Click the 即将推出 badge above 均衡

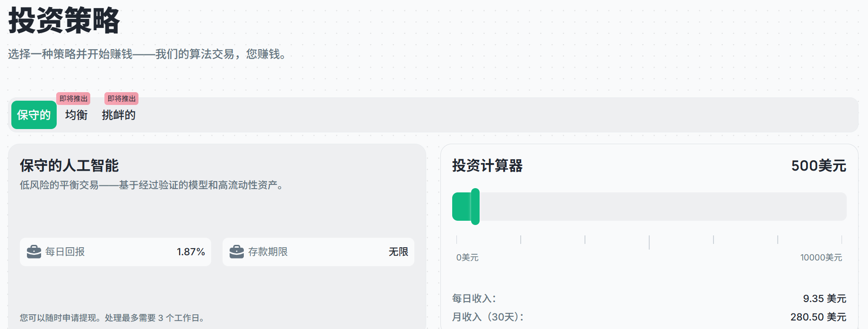point(73,98)
